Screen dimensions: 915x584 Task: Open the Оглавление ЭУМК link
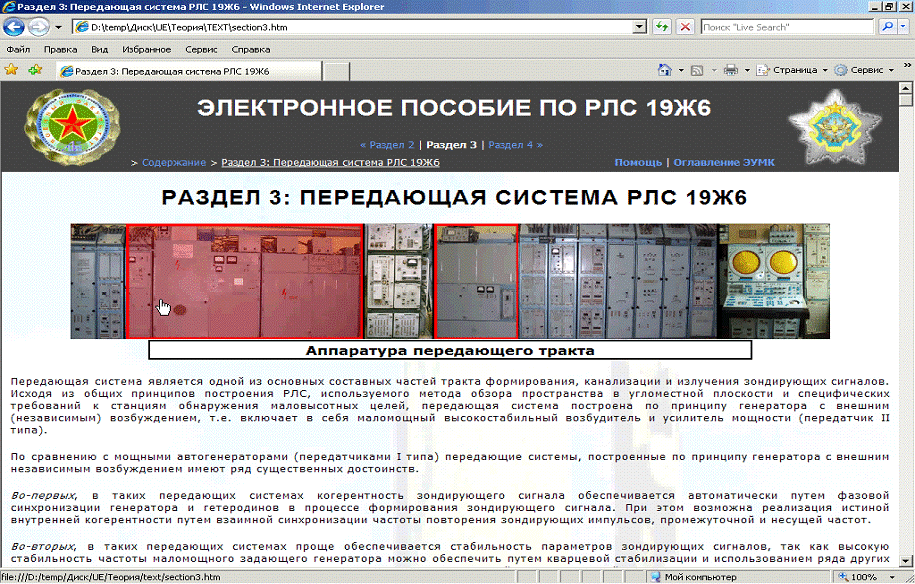pyautogui.click(x=724, y=162)
